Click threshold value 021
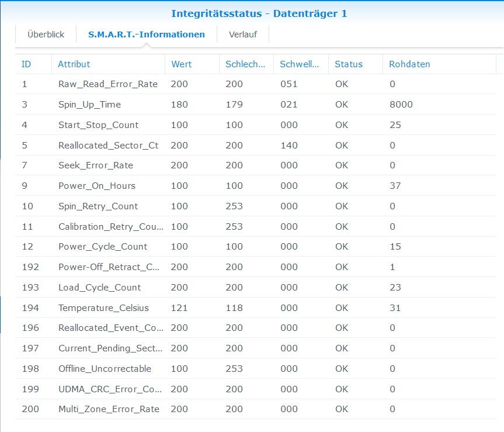Viewport: 504px width, 432px height. coord(289,105)
